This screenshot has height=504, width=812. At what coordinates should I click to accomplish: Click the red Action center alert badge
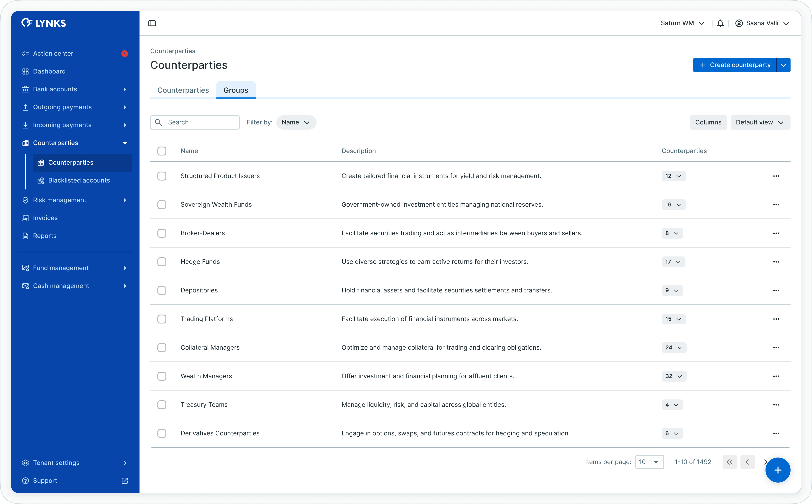(x=125, y=54)
